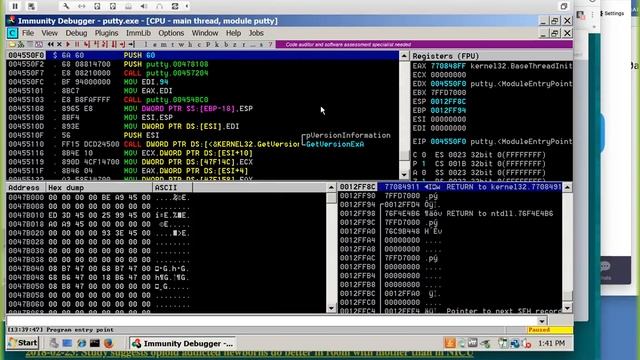Click the Trace into toolbar icon
640x360 pixels.
click(x=106, y=44)
